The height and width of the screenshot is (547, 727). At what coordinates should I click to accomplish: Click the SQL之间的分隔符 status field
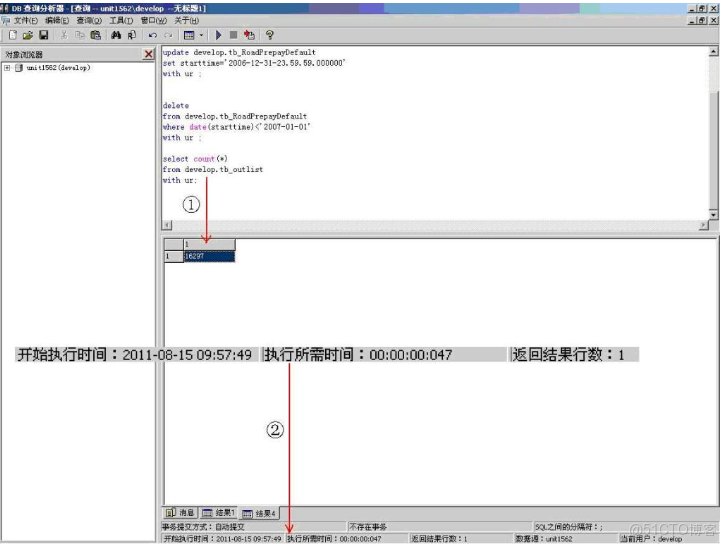pos(626,527)
